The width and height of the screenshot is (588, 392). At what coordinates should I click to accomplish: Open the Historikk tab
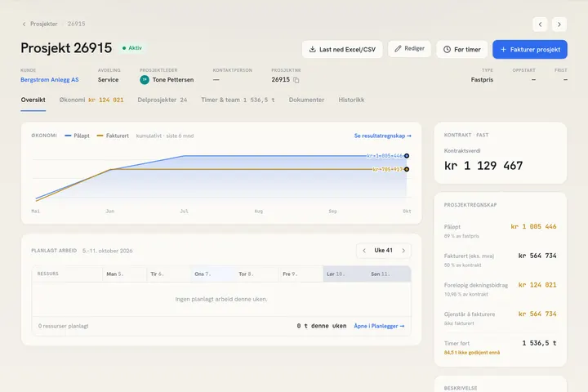coord(351,100)
